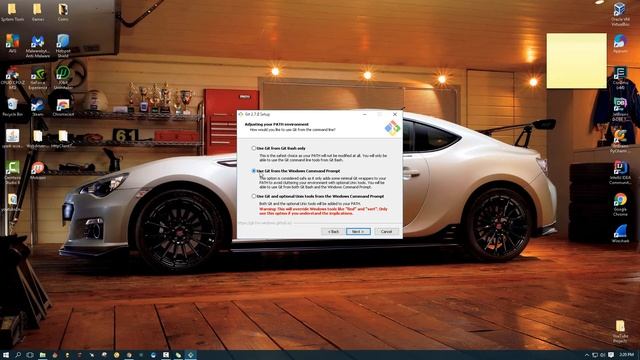Click the active Git Setup taskbar icon
Screen dimensions: 640x360
coord(191,355)
